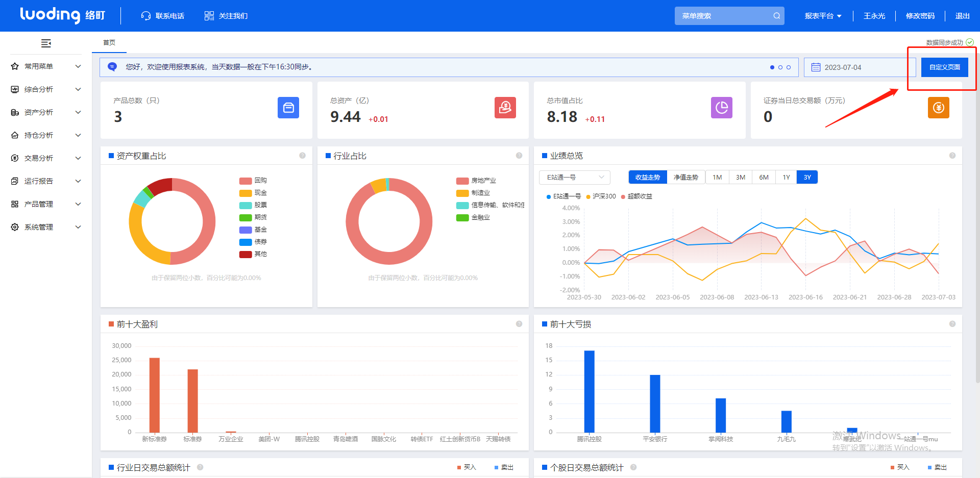Expand the 常用菜单 chevron
Screen dimensions: 980x478
pos(78,66)
